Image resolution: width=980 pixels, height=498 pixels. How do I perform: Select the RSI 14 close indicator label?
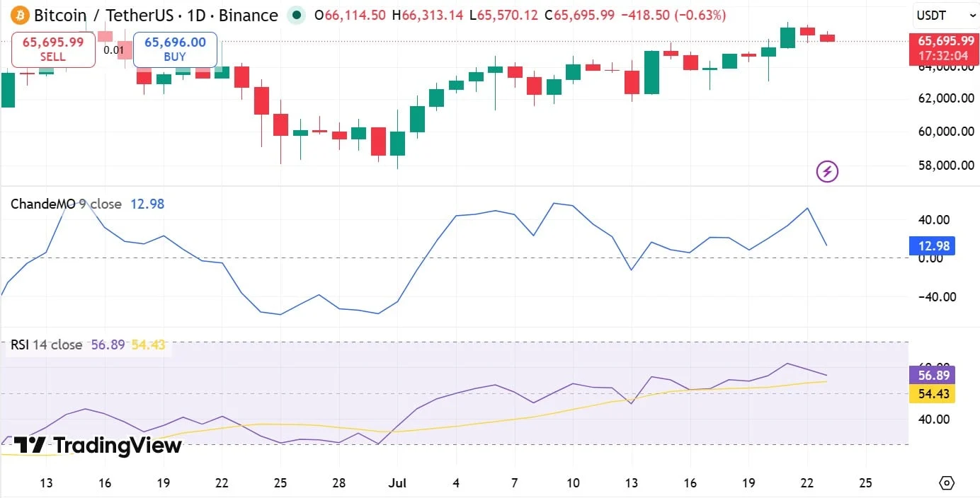(x=46, y=344)
